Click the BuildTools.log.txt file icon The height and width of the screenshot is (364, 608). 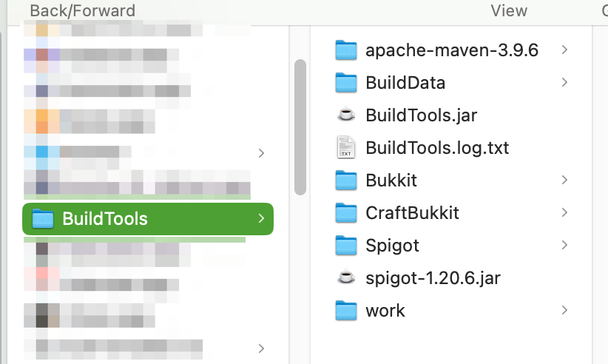tap(346, 147)
